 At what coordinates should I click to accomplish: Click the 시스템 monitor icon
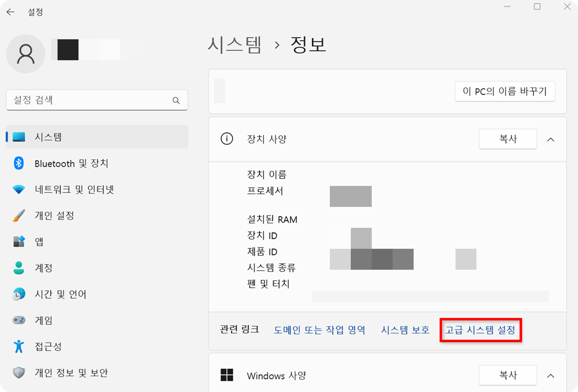coord(19,137)
